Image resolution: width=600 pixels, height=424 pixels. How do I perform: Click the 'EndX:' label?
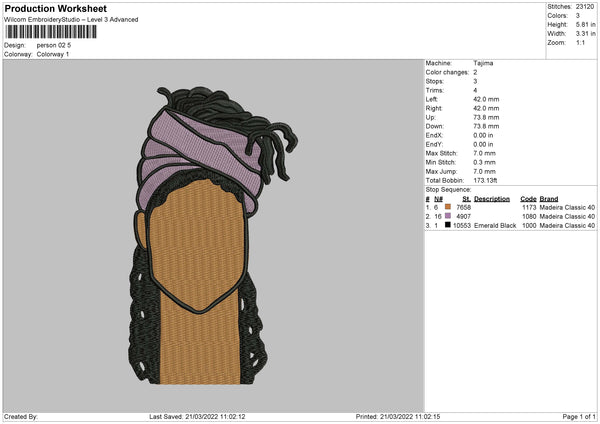click(434, 135)
